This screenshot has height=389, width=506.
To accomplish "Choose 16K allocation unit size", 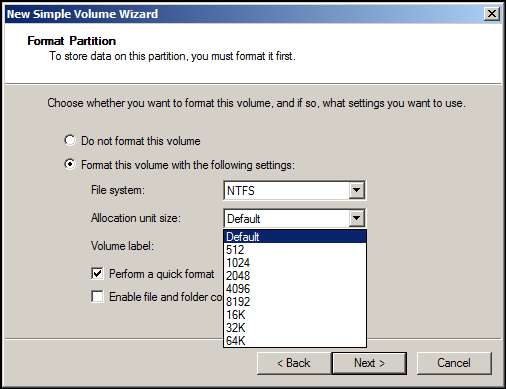I will tap(295, 315).
